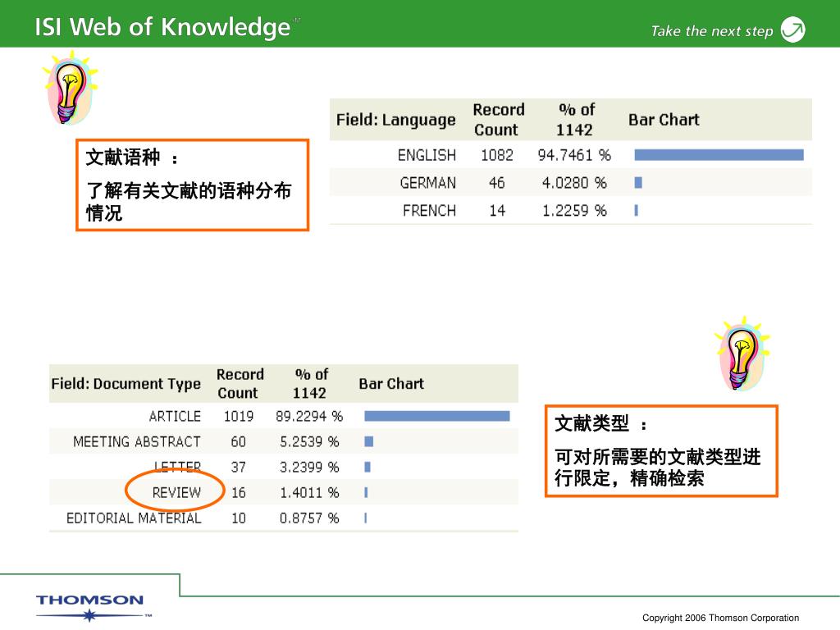Click 'Bar Chart' header in the Language table
The height and width of the screenshot is (630, 840).
(x=664, y=120)
